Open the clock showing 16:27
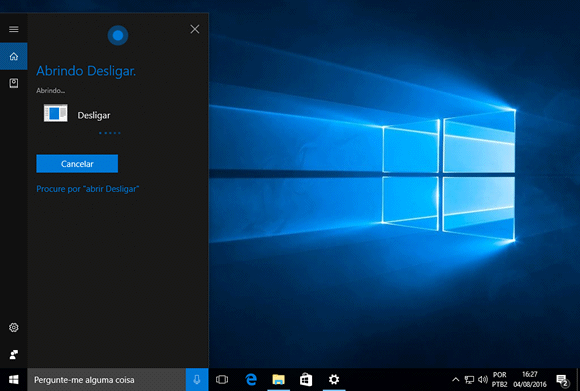 530,380
